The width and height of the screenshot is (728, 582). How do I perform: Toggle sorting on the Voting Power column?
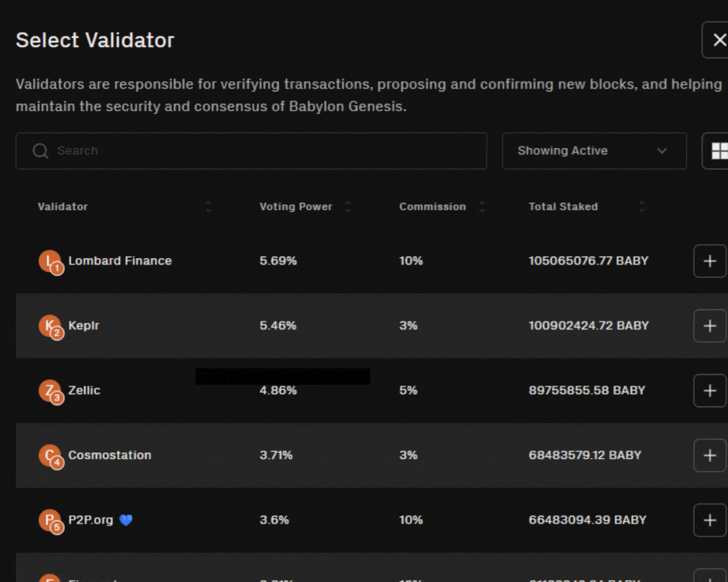(x=348, y=206)
